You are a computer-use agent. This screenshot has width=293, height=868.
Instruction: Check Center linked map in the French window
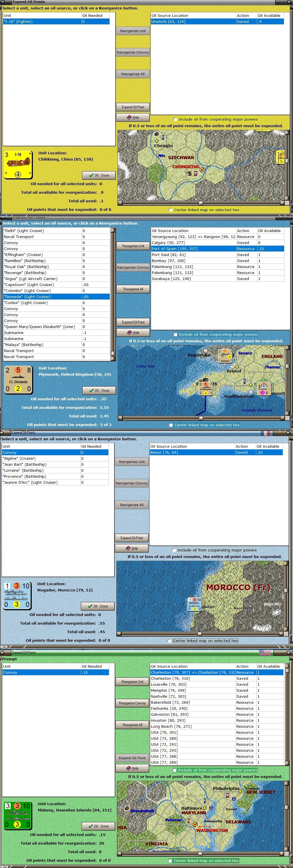pyautogui.click(x=170, y=641)
